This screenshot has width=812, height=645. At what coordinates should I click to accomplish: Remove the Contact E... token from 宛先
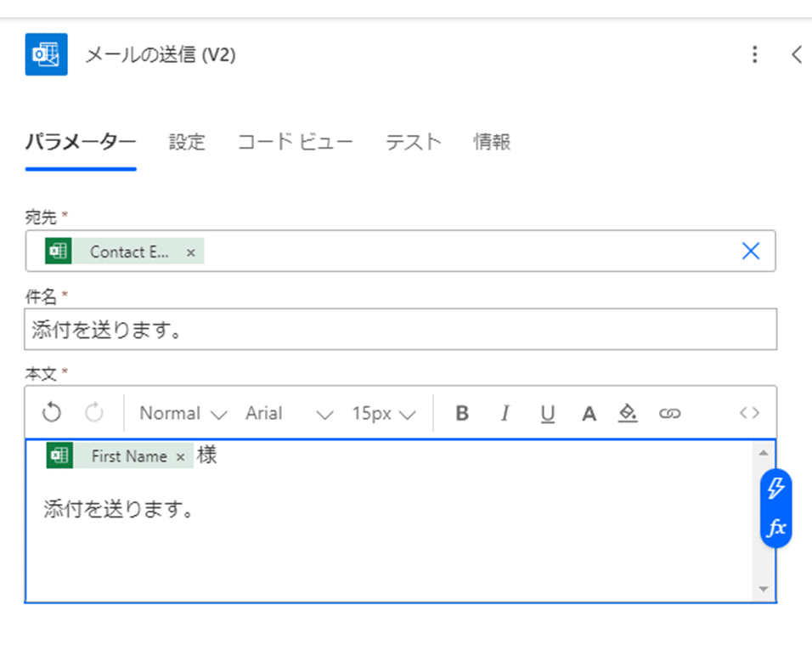[x=190, y=252]
